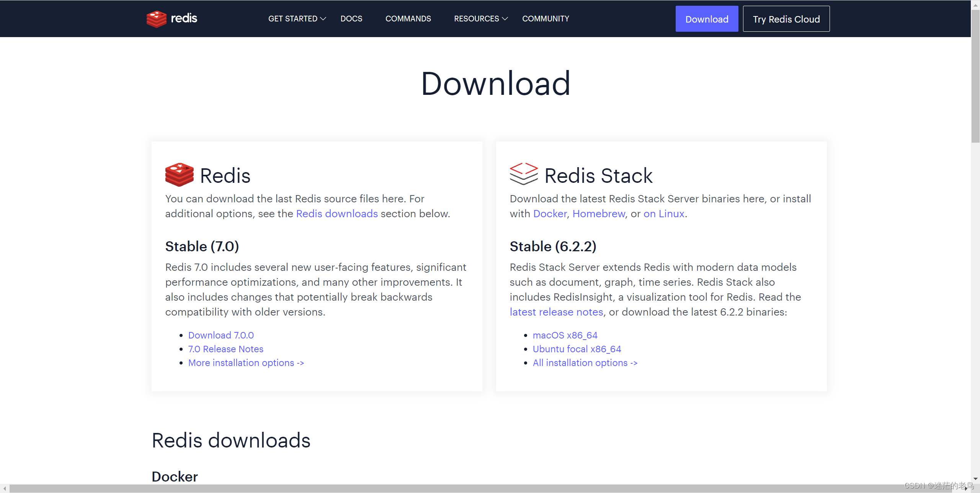Open the 7.0 Release Notes link
Viewport: 980px width, 493px height.
225,349
